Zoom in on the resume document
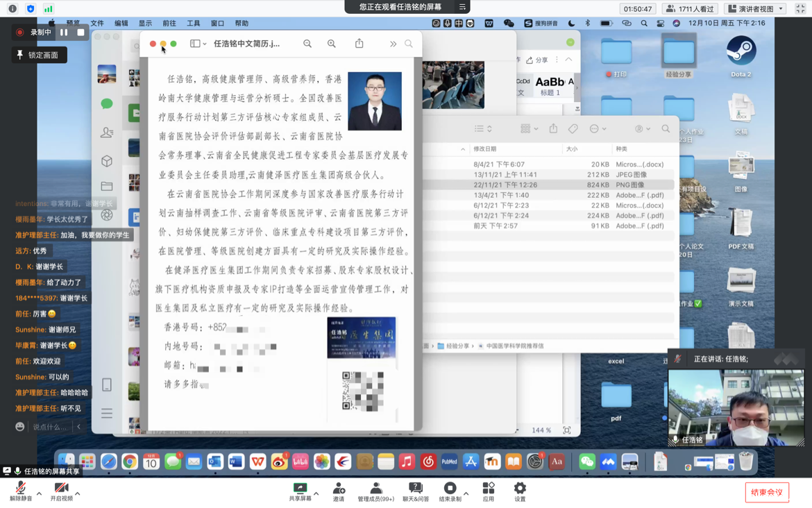The height and width of the screenshot is (508, 812). (x=332, y=44)
